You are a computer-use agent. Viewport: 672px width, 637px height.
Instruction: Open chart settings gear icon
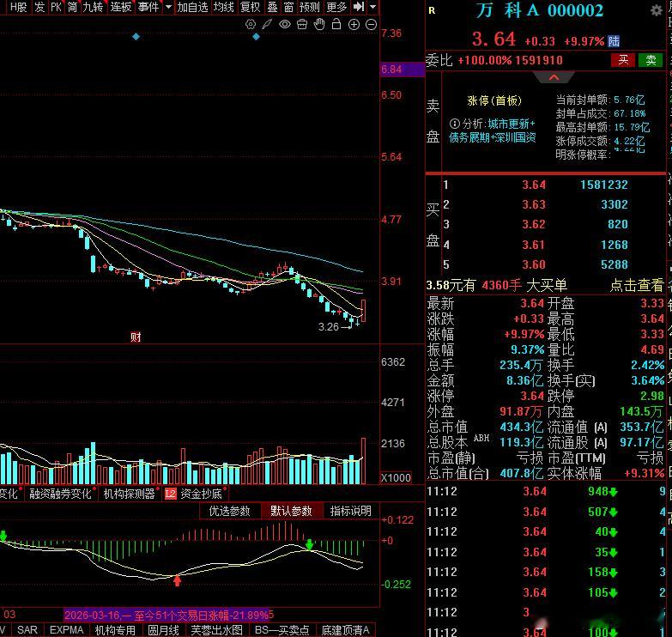click(x=251, y=24)
